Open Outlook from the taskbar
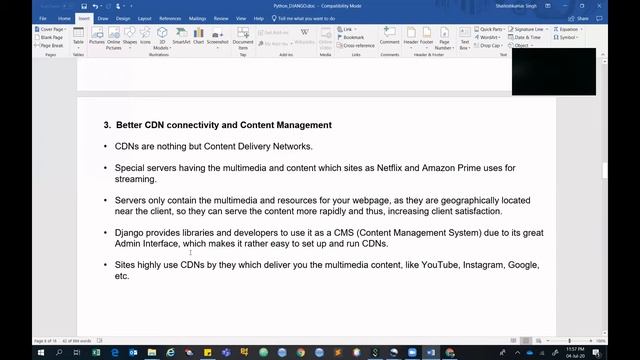The height and width of the screenshot is (360, 640). (133, 352)
